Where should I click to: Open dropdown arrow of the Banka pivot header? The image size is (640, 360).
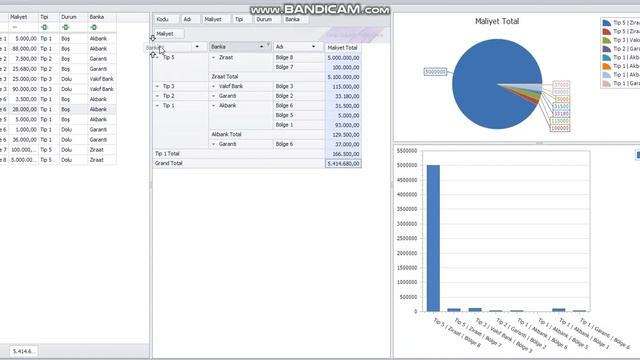[261, 47]
